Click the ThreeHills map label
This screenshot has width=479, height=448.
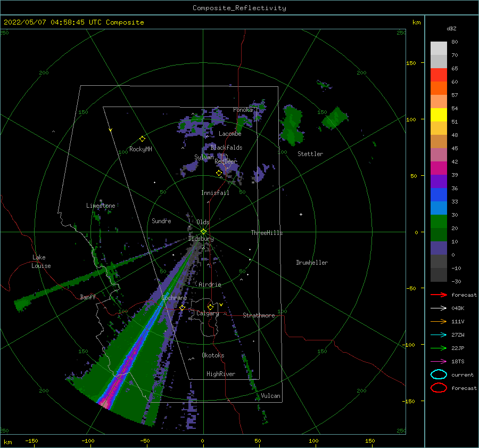[x=267, y=233]
